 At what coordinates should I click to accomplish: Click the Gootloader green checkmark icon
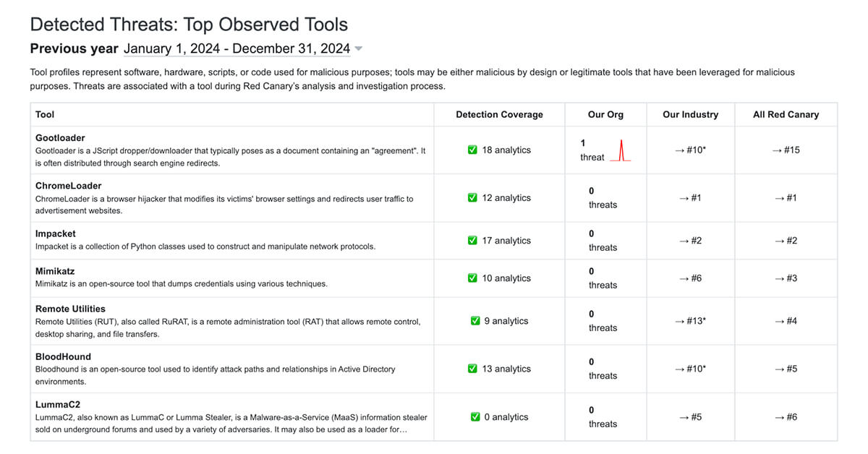pos(472,150)
